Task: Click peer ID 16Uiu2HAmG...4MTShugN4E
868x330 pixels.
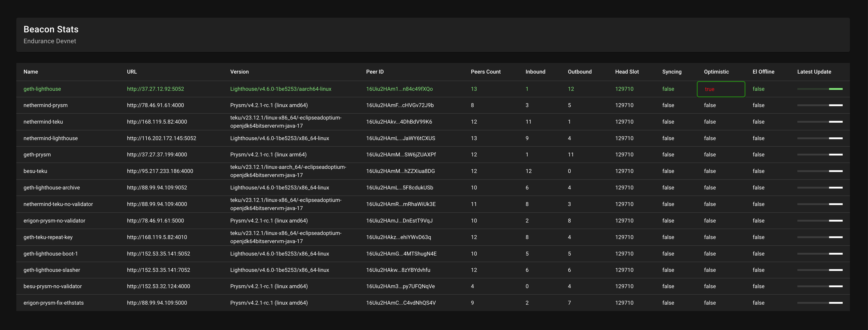Action: (401, 253)
